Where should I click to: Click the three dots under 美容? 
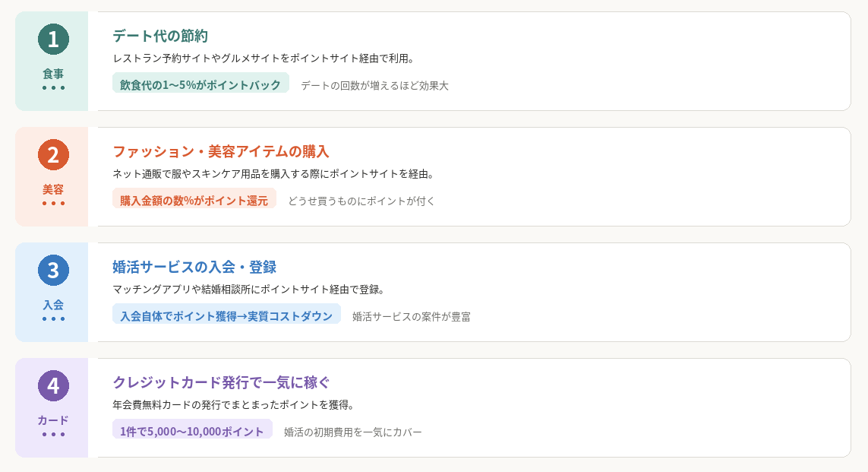(x=53, y=204)
